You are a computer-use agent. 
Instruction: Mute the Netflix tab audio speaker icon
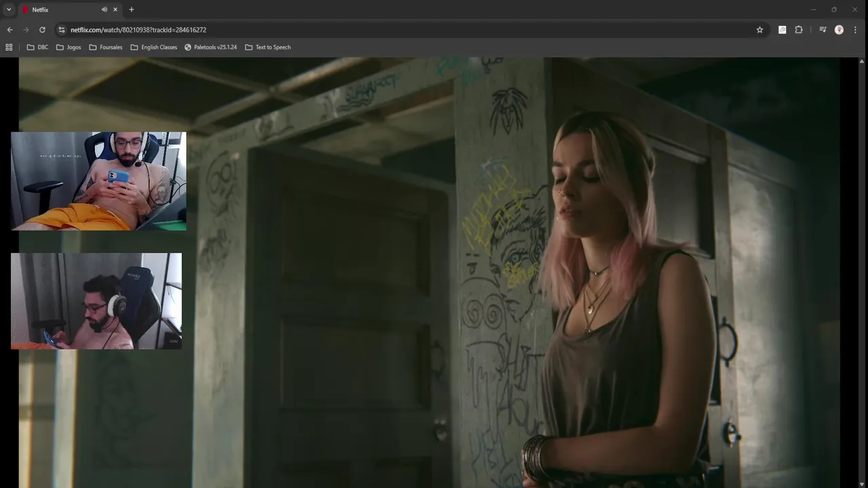click(x=104, y=9)
